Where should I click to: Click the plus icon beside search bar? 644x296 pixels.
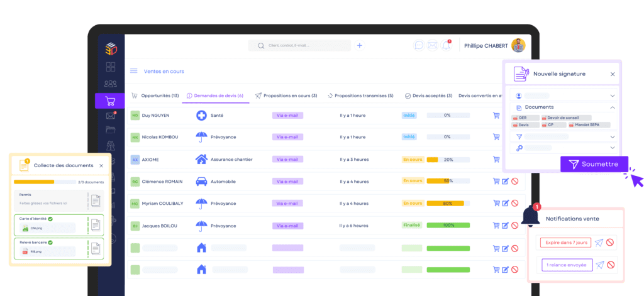coord(360,45)
